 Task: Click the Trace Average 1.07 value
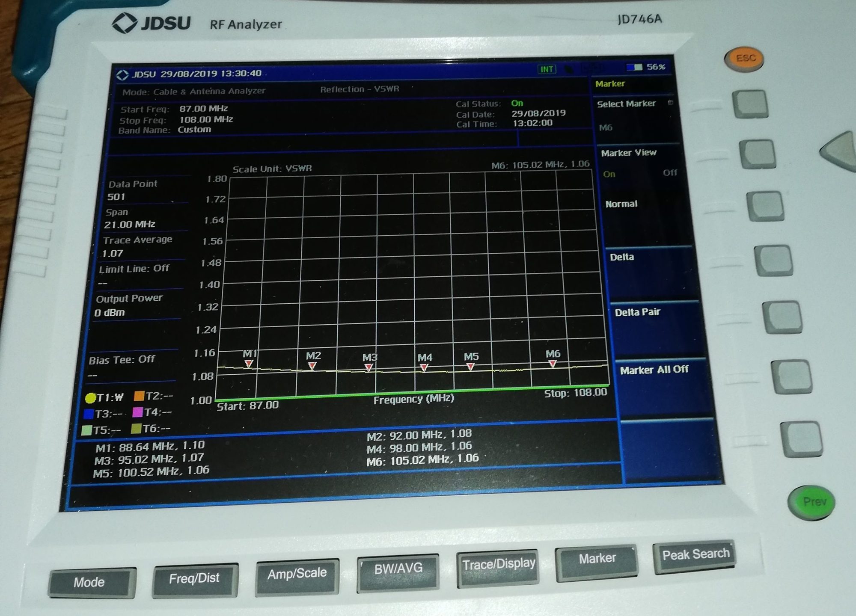pyautogui.click(x=113, y=253)
